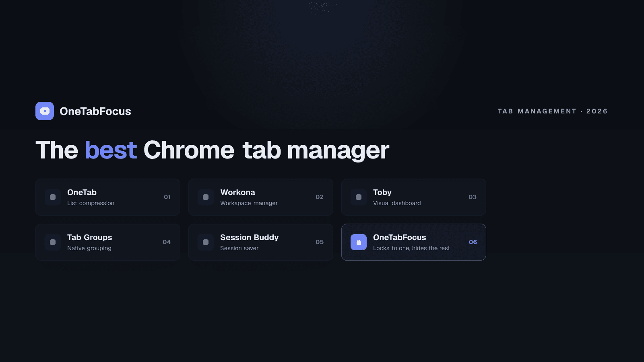Click the OneTabFocus logo icon
This screenshot has width=644, height=362.
tap(45, 111)
